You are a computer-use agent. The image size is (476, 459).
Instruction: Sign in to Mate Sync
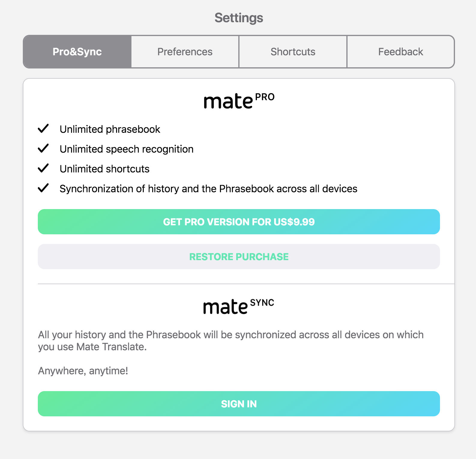click(x=239, y=404)
